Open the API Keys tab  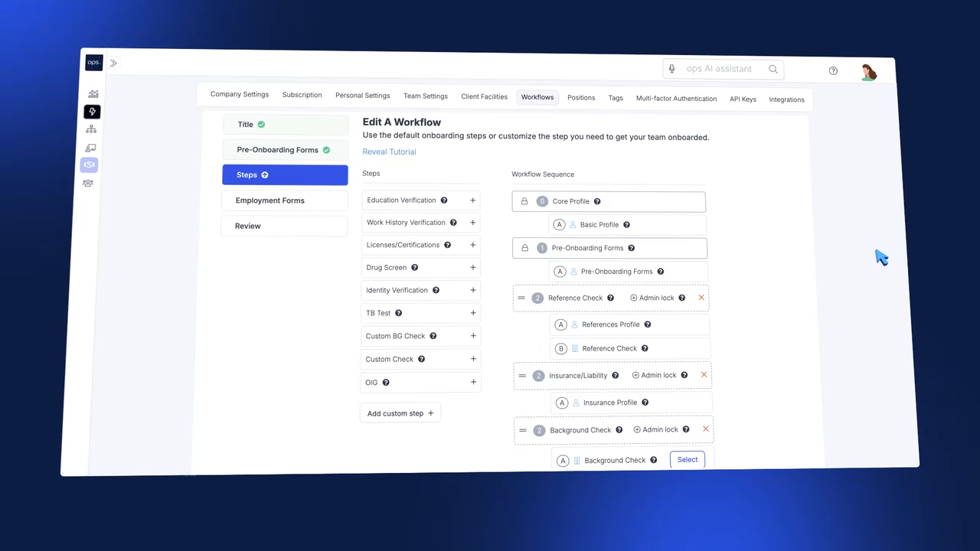click(743, 99)
